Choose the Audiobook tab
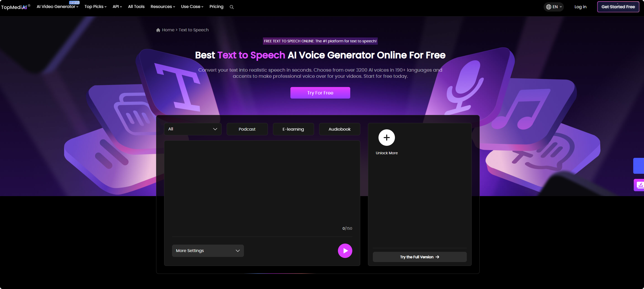Image resolution: width=644 pixels, height=289 pixels. [x=339, y=129]
